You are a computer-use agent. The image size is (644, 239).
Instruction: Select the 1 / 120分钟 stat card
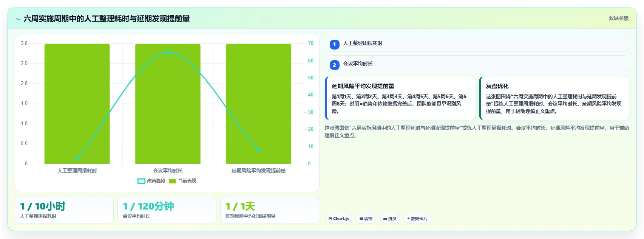pyautogui.click(x=167, y=210)
